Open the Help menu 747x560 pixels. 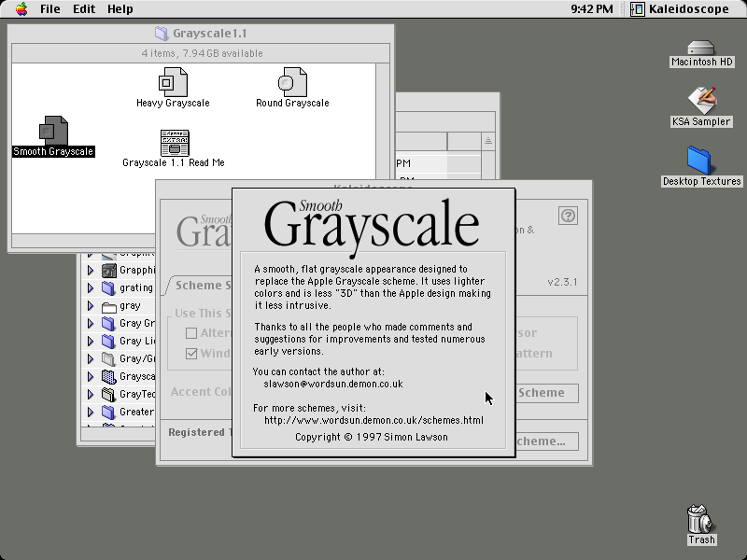click(120, 9)
